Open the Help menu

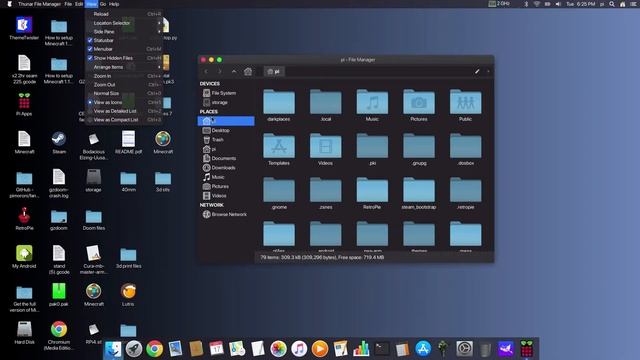114,4
